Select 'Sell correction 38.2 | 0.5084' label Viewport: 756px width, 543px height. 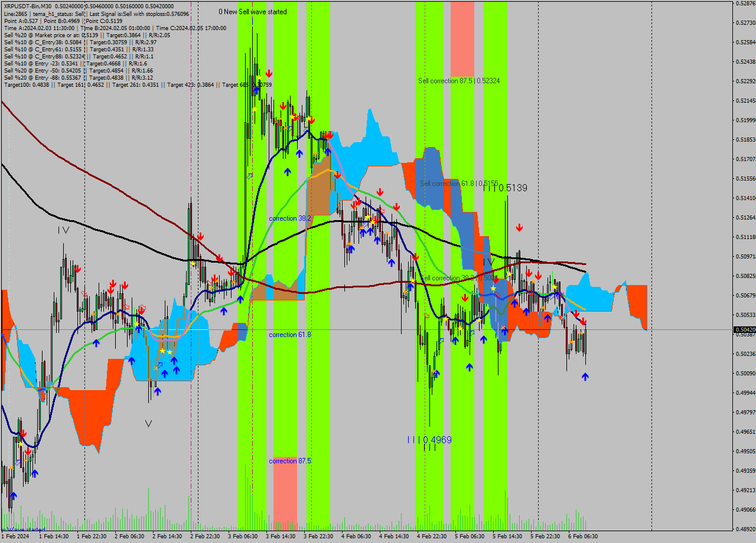[x=459, y=278]
